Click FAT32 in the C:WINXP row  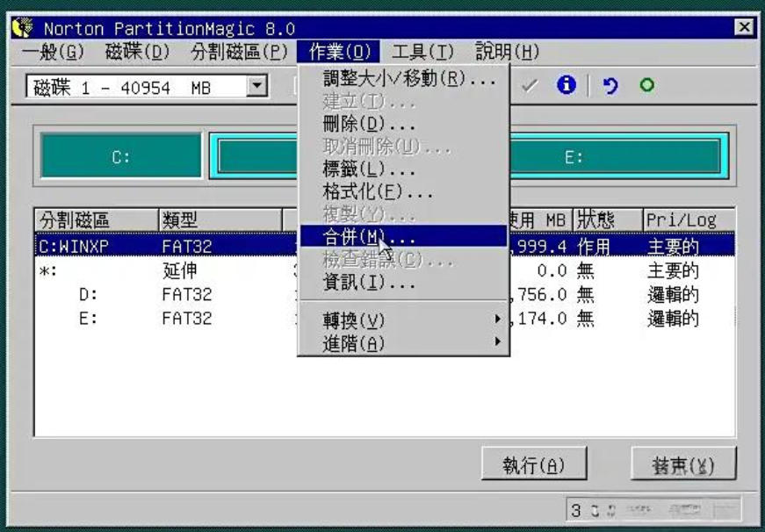coord(187,247)
